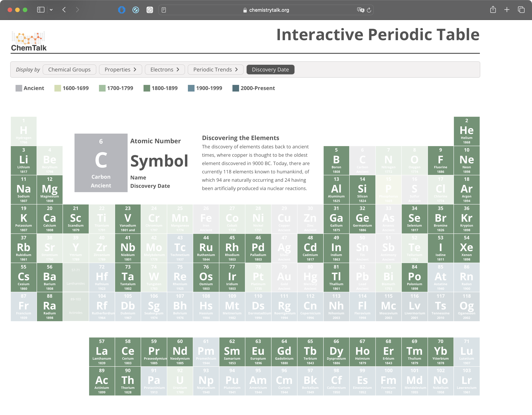The width and height of the screenshot is (532, 415).
Task: Select the Technetium element tile
Action: coord(180,248)
